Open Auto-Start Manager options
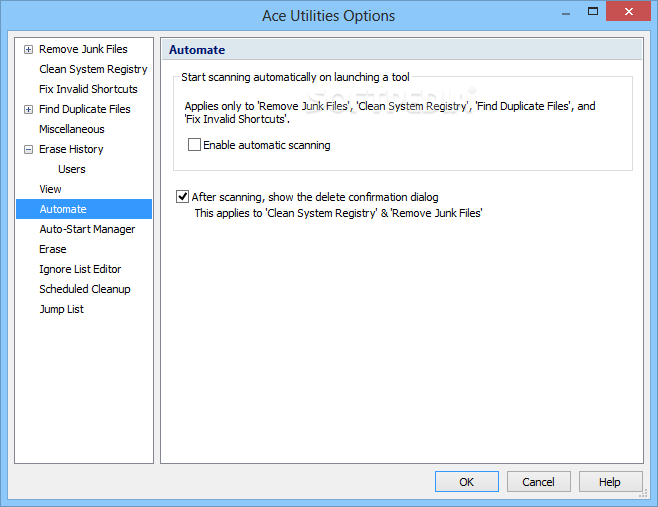 87,229
